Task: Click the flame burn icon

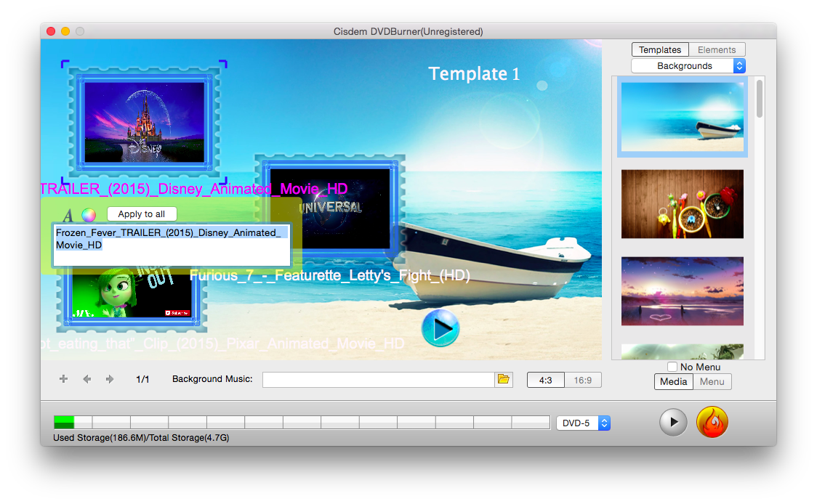Action: coord(712,422)
